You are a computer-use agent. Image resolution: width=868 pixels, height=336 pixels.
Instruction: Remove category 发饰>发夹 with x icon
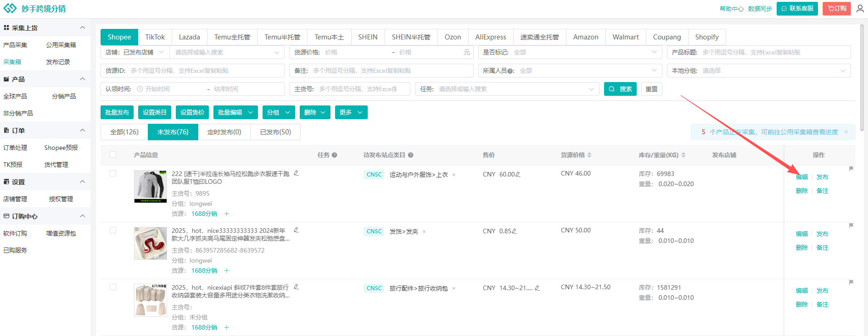click(424, 232)
